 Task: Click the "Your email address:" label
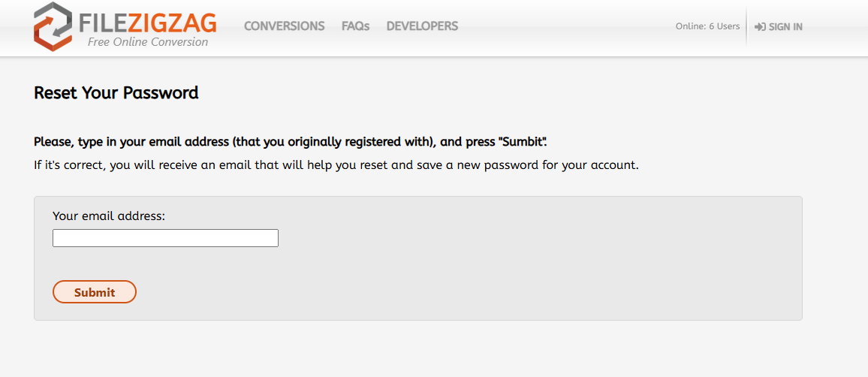tap(109, 216)
